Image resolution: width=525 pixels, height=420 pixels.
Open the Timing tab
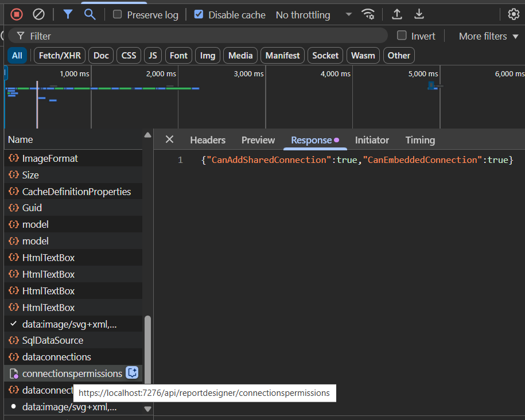(x=420, y=140)
